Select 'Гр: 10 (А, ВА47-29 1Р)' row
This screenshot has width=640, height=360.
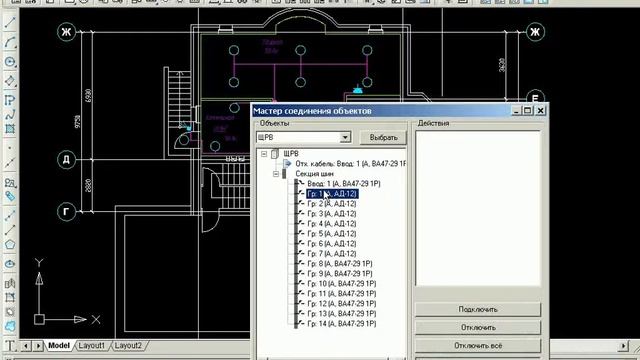pyautogui.click(x=342, y=284)
